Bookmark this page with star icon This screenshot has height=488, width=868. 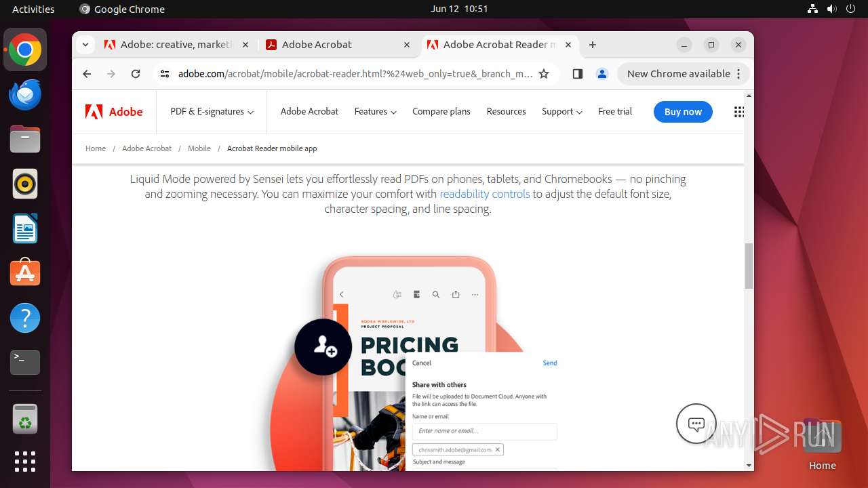click(544, 74)
